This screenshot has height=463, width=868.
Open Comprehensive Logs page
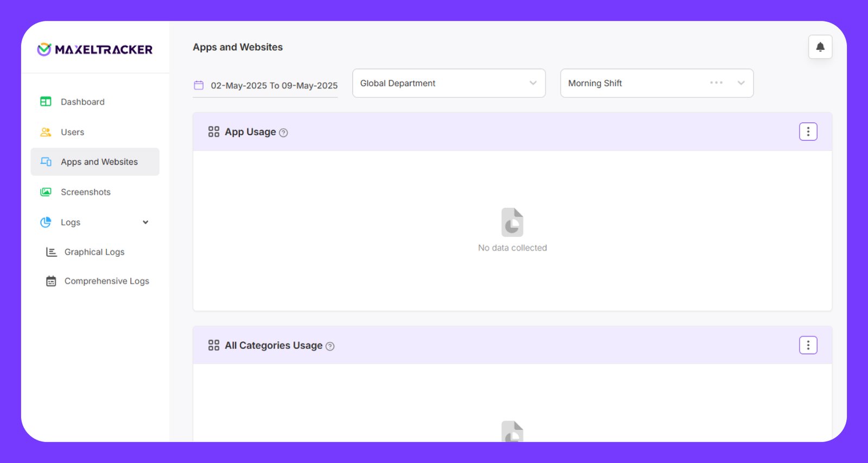tap(106, 281)
